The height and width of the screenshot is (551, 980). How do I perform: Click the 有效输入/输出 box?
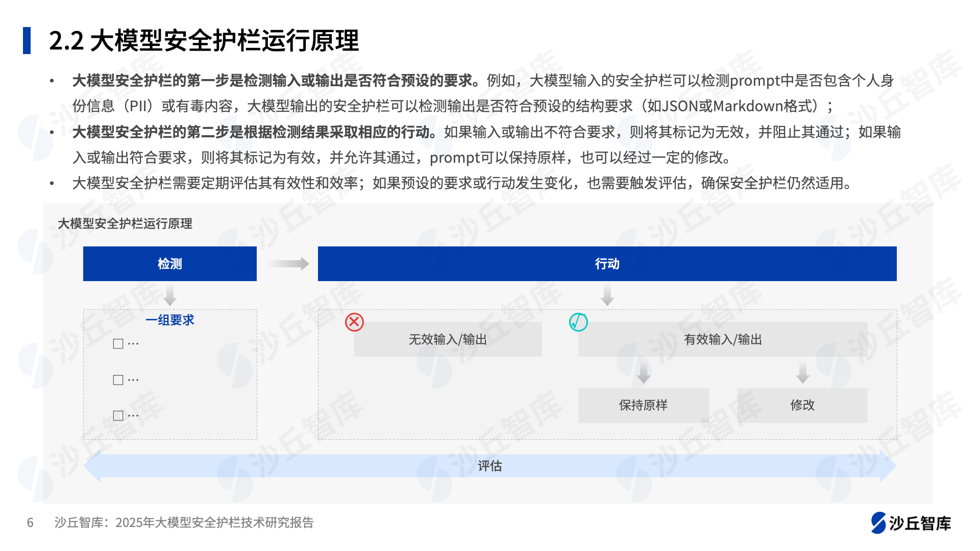[723, 339]
